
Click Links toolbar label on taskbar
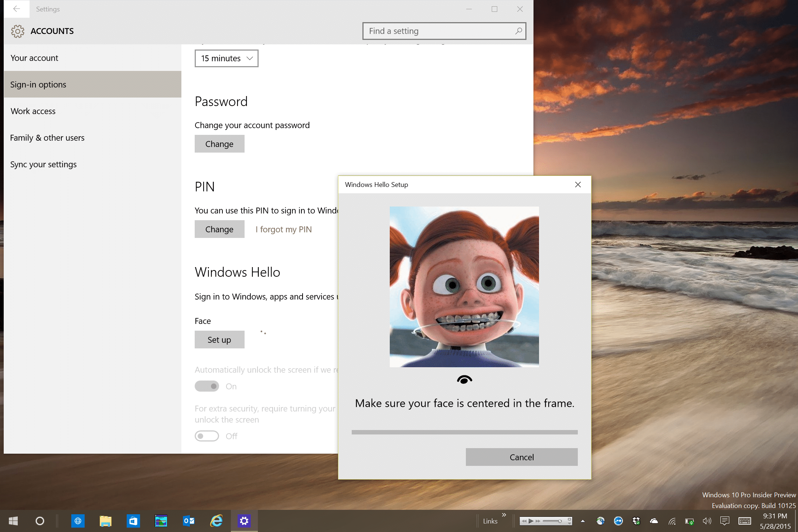click(x=490, y=521)
